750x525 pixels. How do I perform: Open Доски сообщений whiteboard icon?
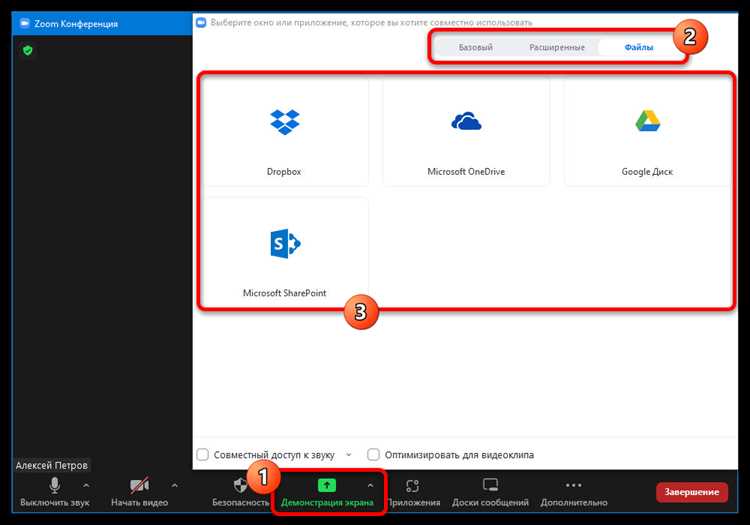(x=490, y=485)
